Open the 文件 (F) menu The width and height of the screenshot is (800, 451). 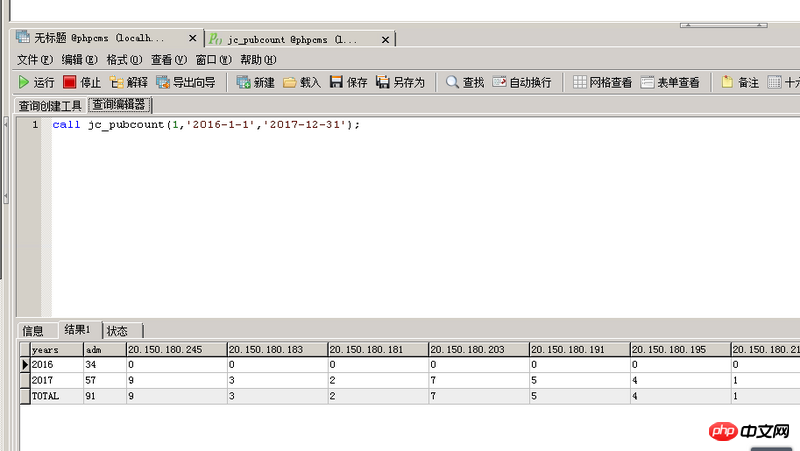[35, 60]
